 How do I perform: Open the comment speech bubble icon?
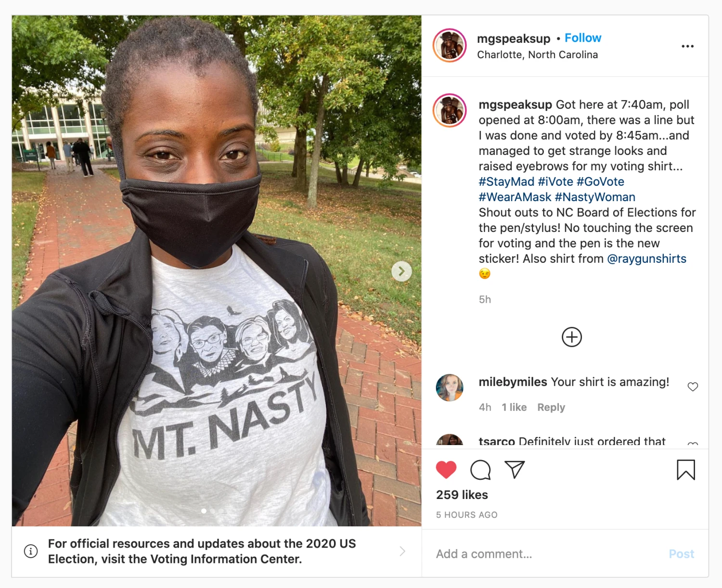480,470
